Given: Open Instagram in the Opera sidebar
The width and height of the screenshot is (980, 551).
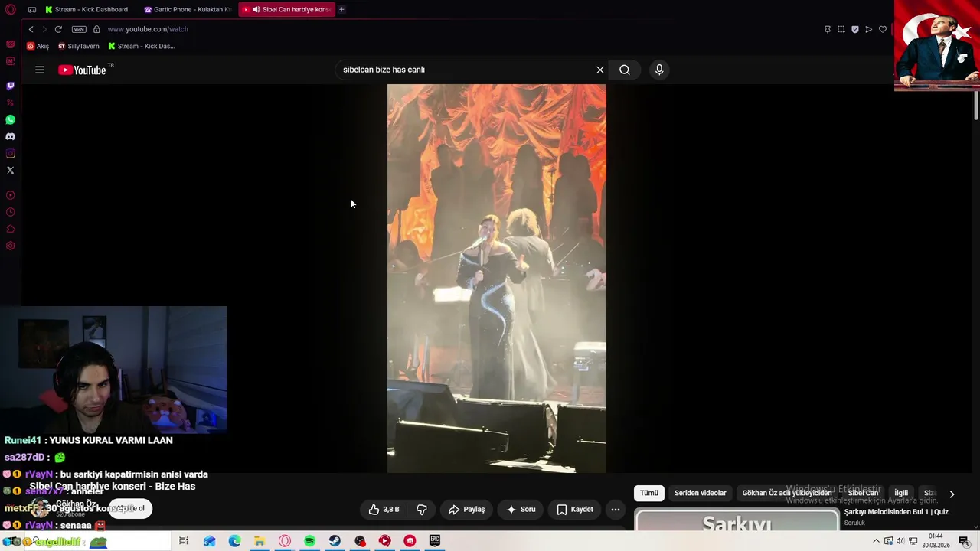Looking at the screenshot, I should 10,153.
